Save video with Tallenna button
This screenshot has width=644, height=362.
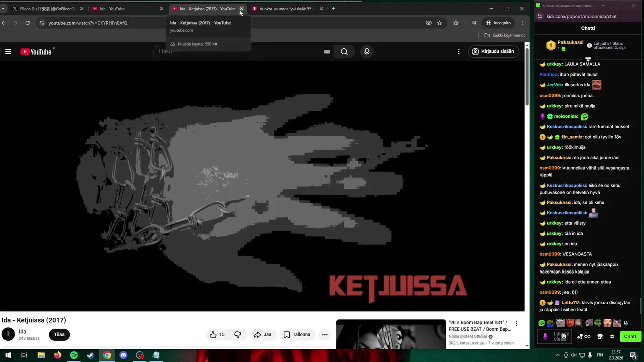click(297, 335)
